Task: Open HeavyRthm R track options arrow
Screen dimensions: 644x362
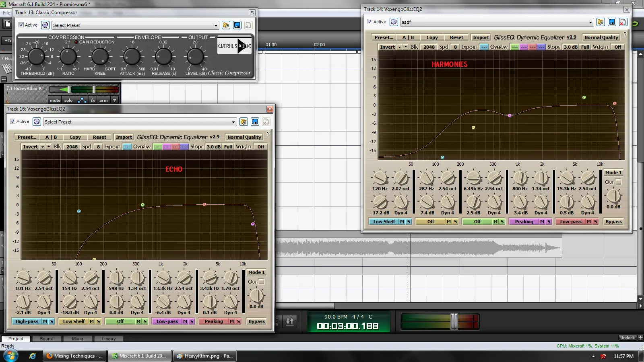Action: [115, 100]
